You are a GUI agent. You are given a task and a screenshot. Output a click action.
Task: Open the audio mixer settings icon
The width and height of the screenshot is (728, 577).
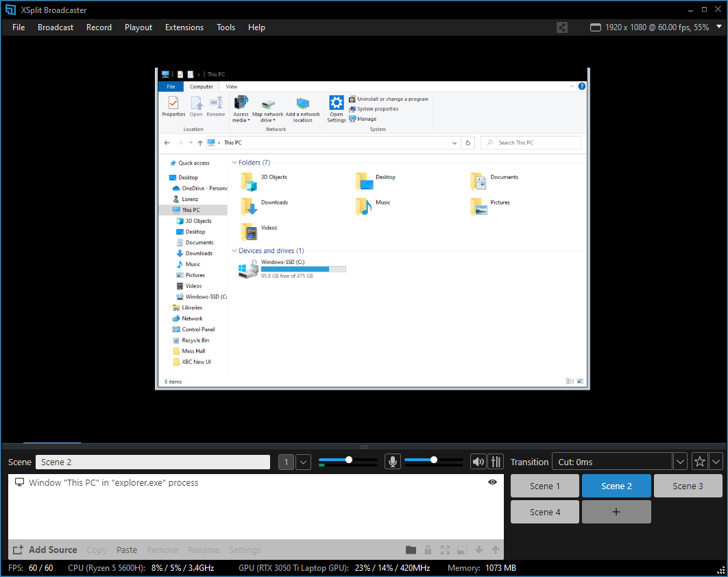496,462
